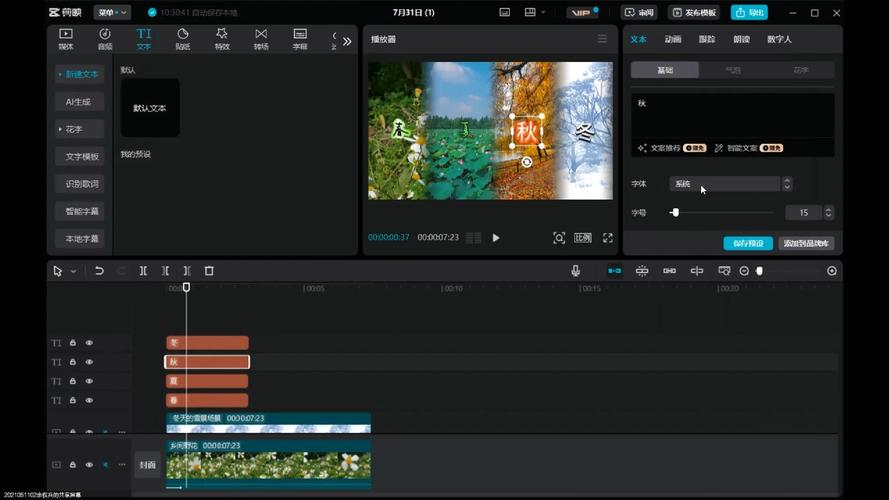Toggle the lock on 冬 text track
Image resolution: width=889 pixels, height=500 pixels.
(73, 343)
